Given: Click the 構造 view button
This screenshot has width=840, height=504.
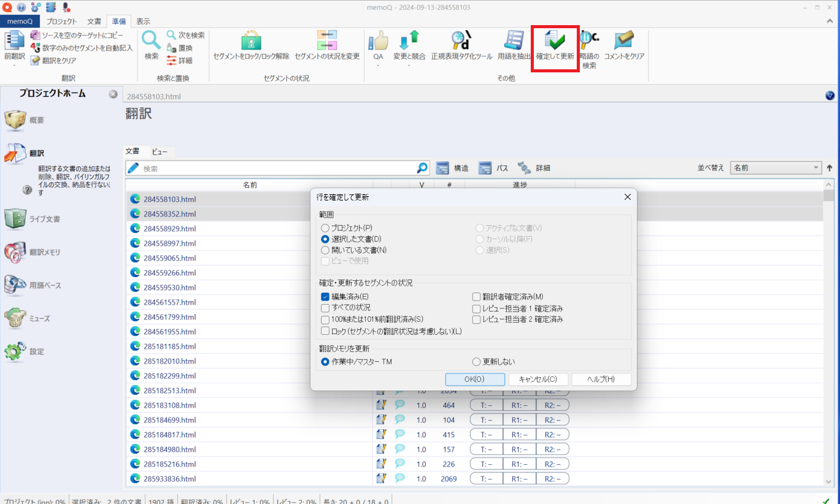Looking at the screenshot, I should coord(453,168).
